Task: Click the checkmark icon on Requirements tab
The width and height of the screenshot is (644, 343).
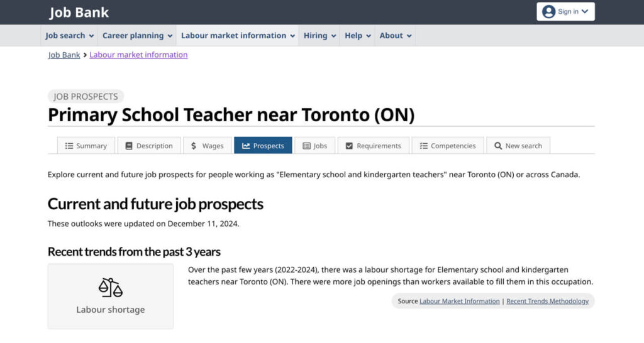Action: point(349,146)
